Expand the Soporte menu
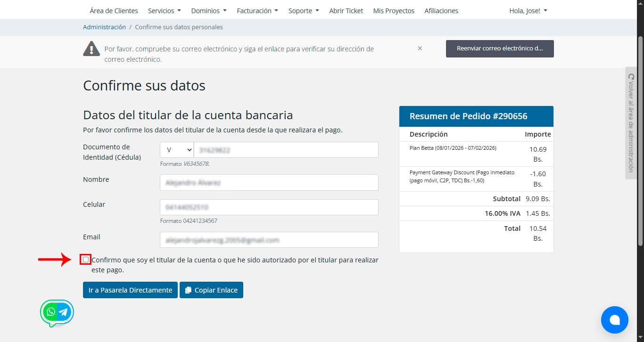 coord(304,10)
